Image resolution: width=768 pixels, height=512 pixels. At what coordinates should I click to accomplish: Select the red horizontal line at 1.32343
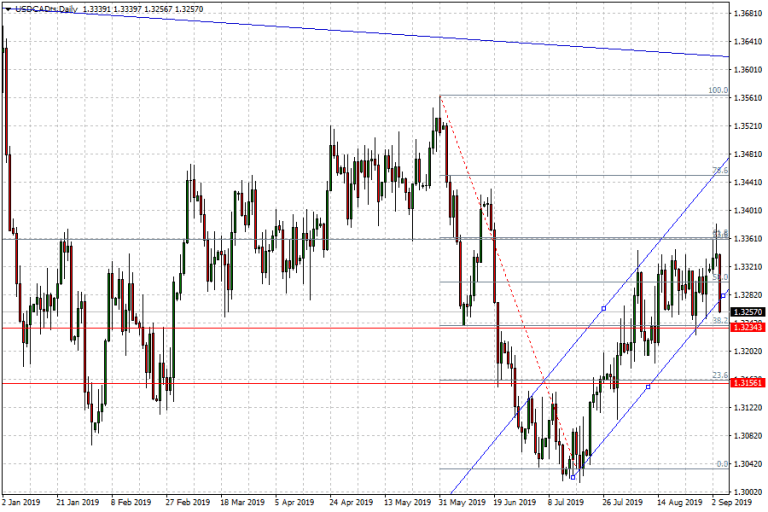pyautogui.click(x=200, y=328)
